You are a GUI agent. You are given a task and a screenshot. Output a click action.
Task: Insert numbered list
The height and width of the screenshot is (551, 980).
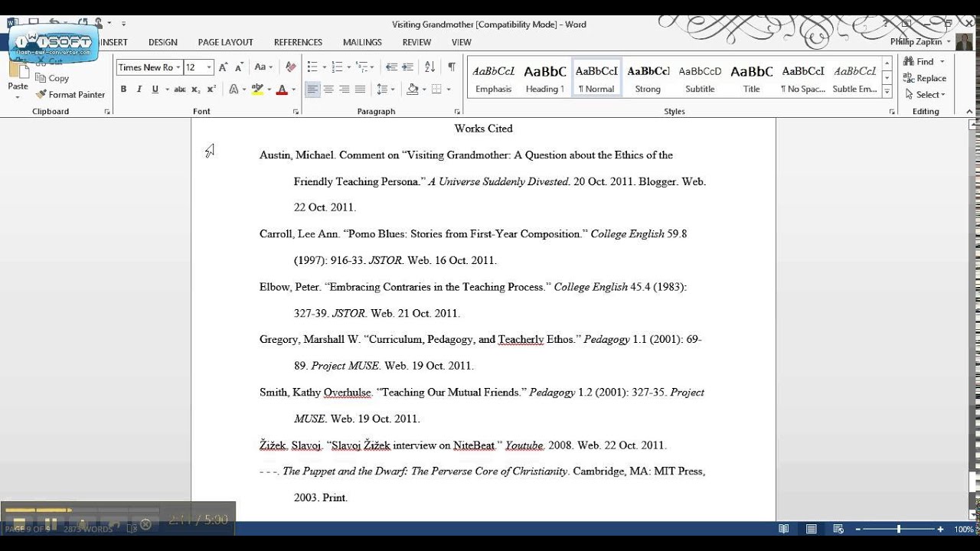pyautogui.click(x=338, y=67)
